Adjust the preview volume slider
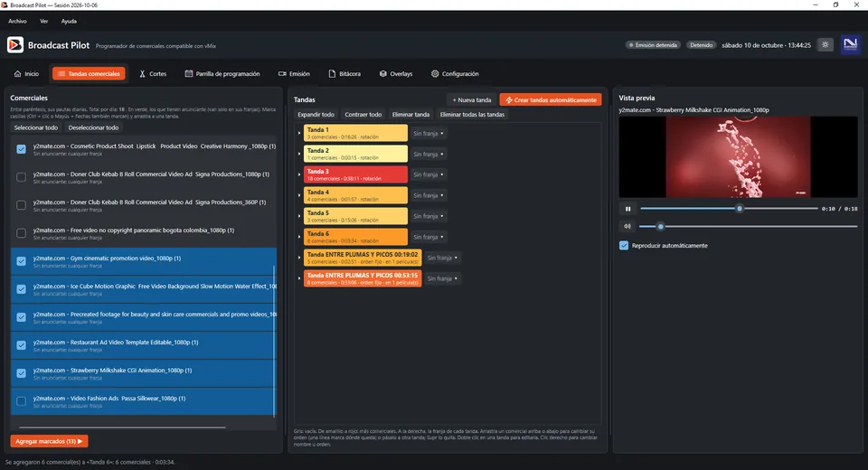The image size is (868, 470). click(x=748, y=226)
